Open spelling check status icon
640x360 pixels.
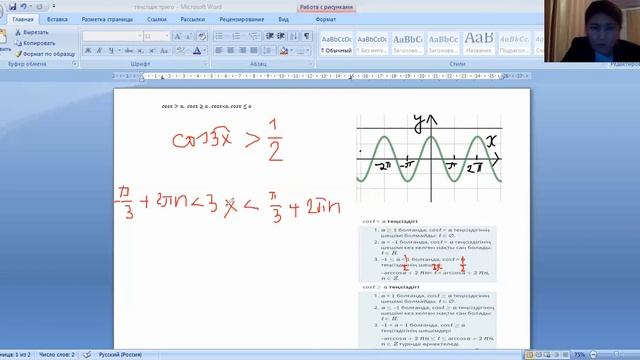pos(87,355)
